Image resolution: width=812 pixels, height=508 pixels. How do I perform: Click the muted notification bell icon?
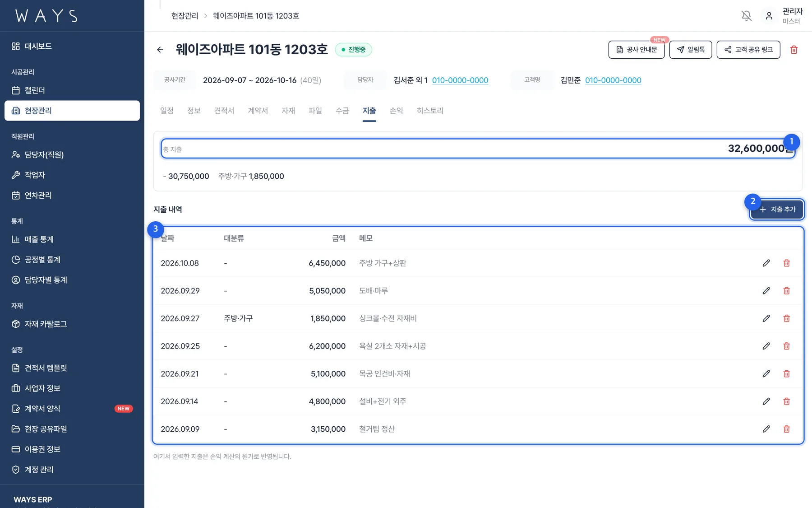pos(747,16)
